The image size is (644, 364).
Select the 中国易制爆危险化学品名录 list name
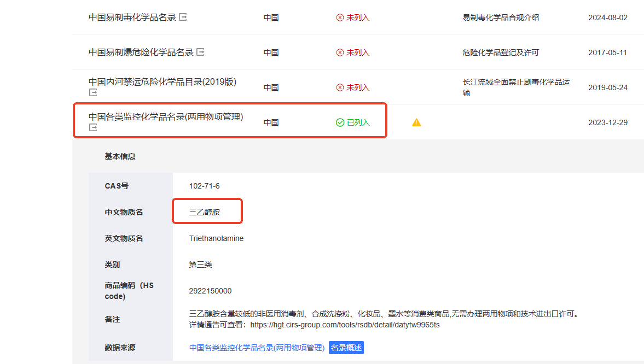coord(141,52)
